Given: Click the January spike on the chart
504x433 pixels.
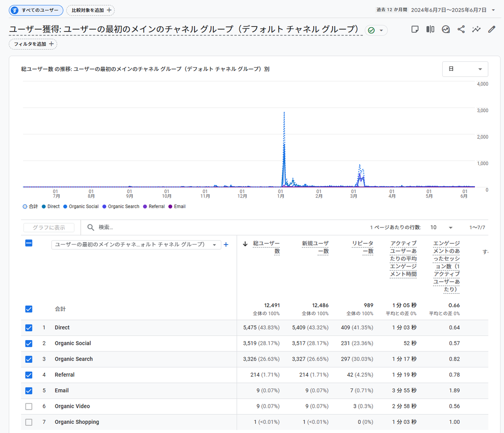Looking at the screenshot, I should (284, 149).
